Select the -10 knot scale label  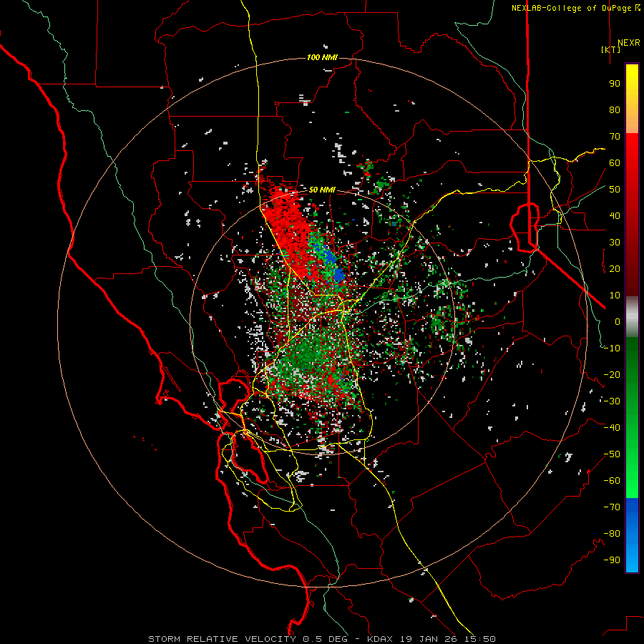point(612,348)
